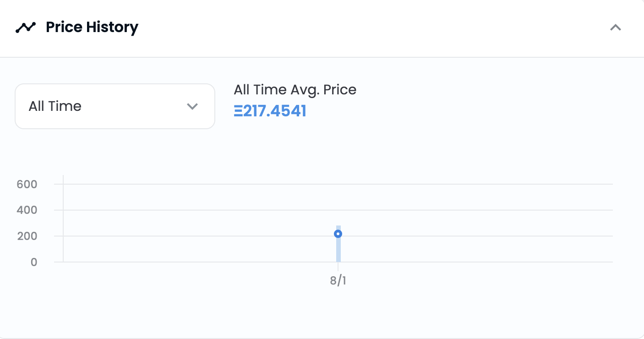Click the 200 y-axis label
This screenshot has height=339, width=644.
[x=27, y=236]
